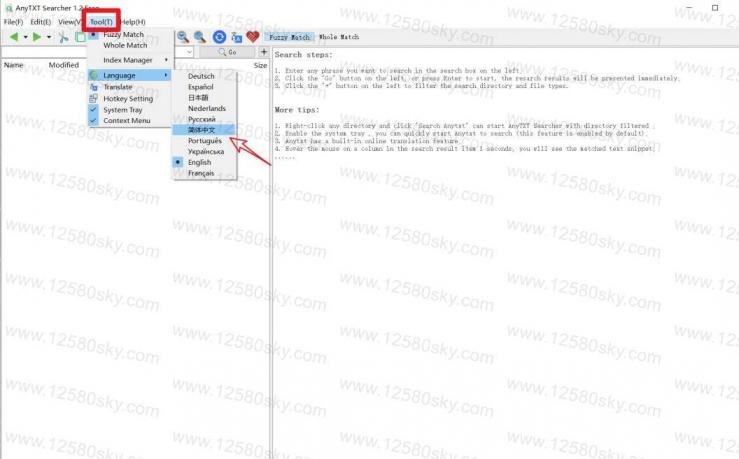Select Simplified Chinese 简体中文 language
This screenshot has width=739, height=459.
click(x=204, y=130)
